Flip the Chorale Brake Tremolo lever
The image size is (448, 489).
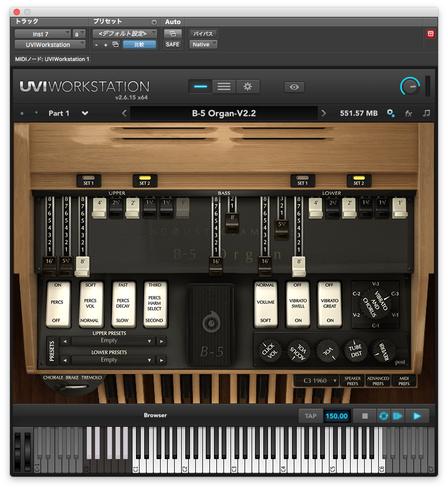71,387
